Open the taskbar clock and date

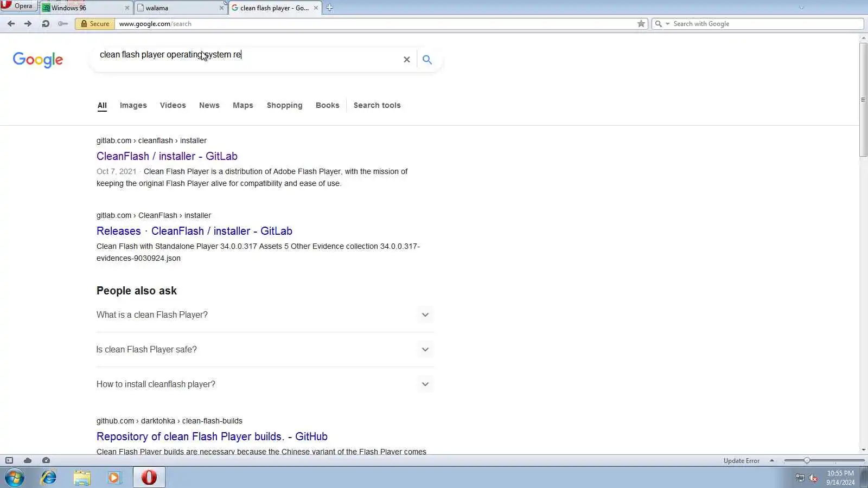click(x=840, y=478)
